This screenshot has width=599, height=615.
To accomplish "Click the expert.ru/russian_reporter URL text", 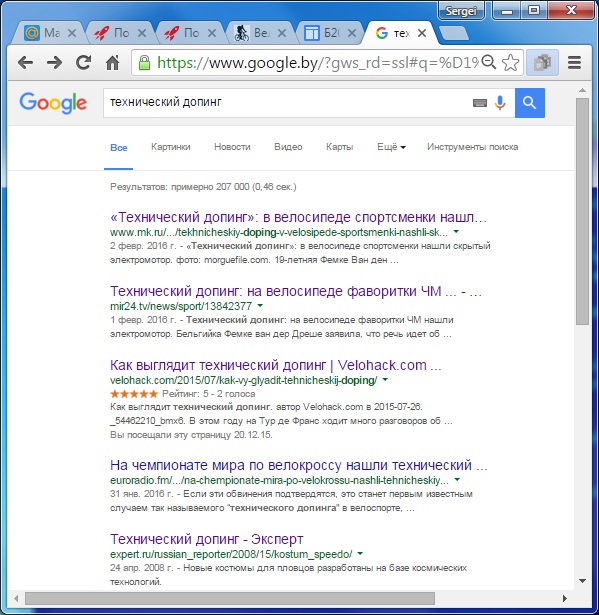I will 231,554.
